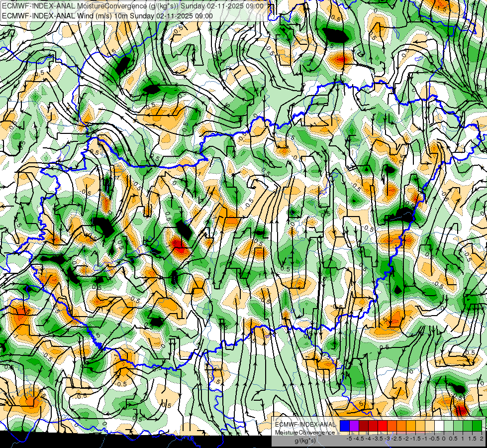Click the legend tick value -3.5
The width and height of the screenshot is (487, 448).
(378, 439)
